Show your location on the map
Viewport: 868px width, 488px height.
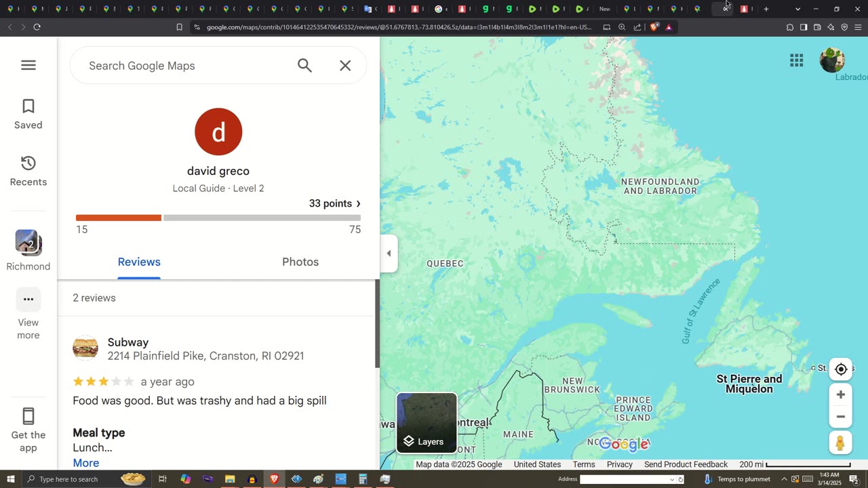tap(841, 369)
